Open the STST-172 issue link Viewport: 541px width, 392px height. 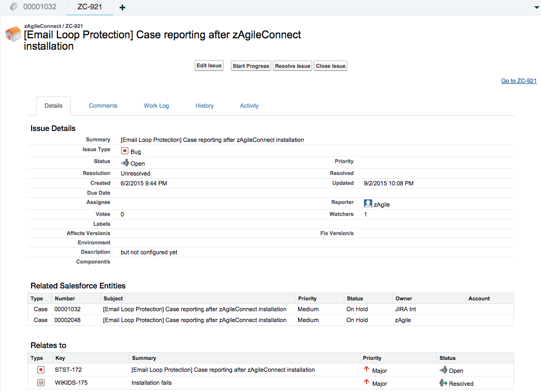click(x=69, y=370)
